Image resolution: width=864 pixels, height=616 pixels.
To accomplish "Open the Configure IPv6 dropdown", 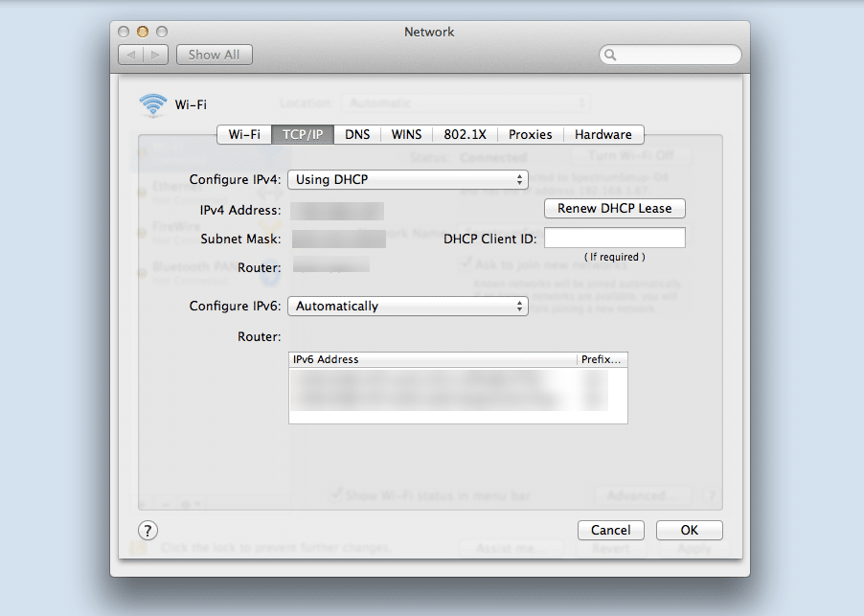I will (x=407, y=306).
